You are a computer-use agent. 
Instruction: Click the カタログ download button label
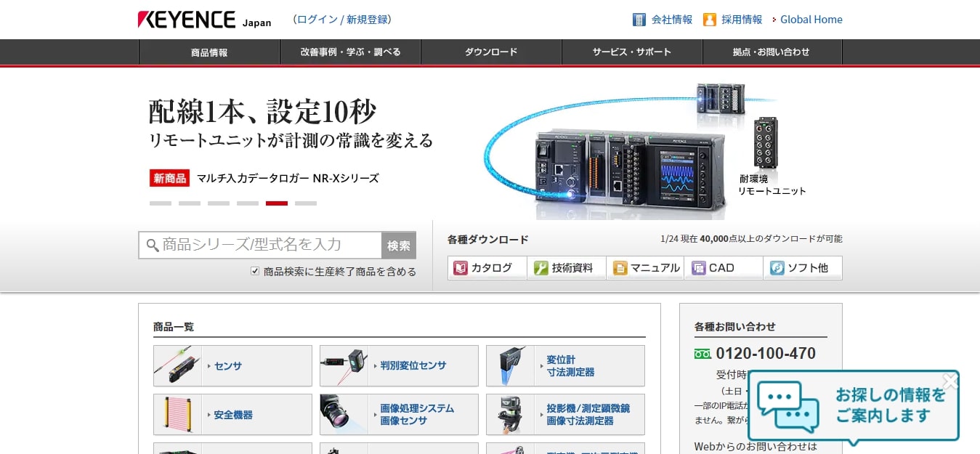click(x=492, y=268)
